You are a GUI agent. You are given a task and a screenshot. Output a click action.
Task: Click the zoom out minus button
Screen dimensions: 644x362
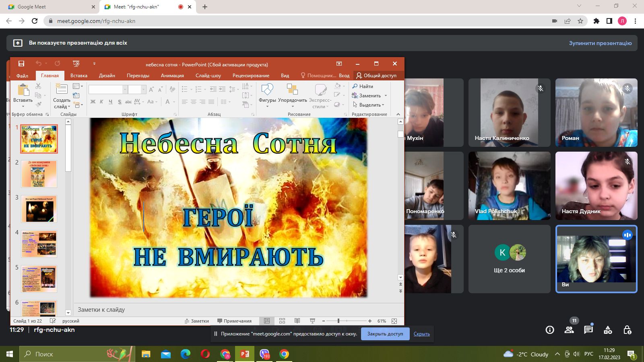(324, 321)
